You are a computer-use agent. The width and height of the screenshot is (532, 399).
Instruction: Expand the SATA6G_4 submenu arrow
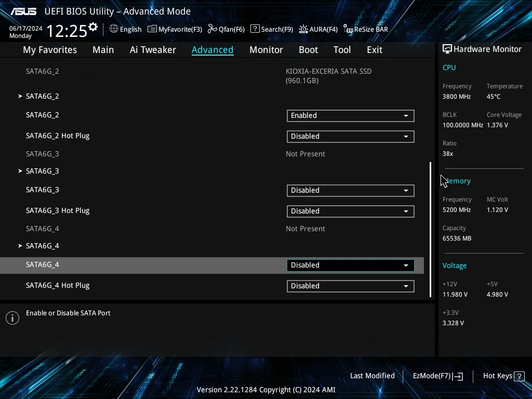tap(20, 246)
